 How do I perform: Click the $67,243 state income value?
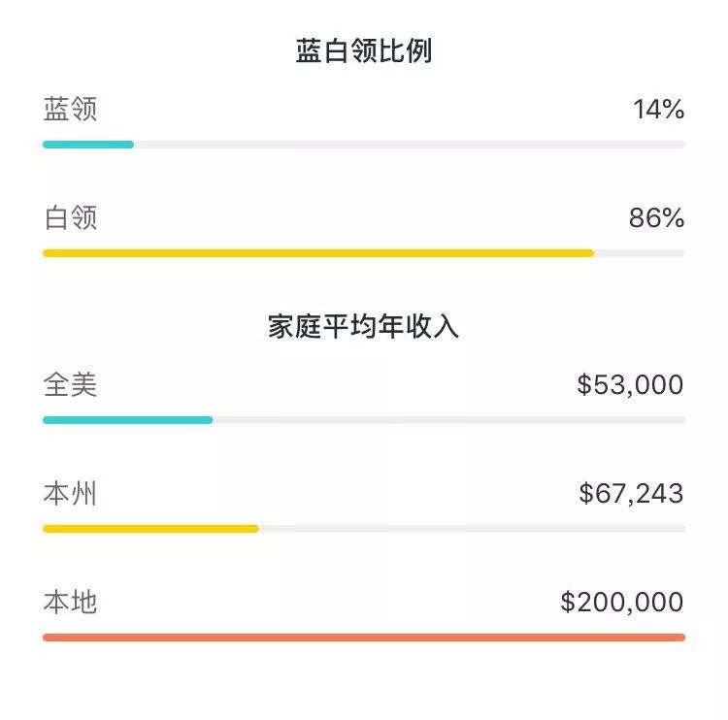[631, 494]
